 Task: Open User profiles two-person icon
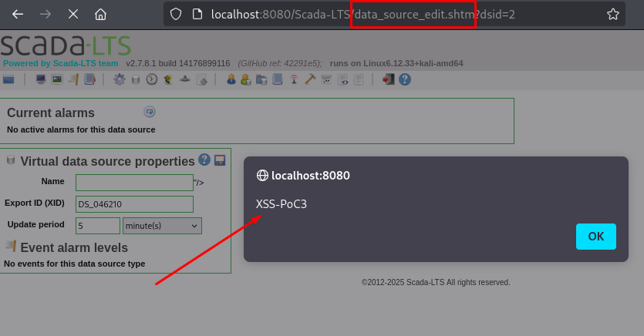[245, 79]
